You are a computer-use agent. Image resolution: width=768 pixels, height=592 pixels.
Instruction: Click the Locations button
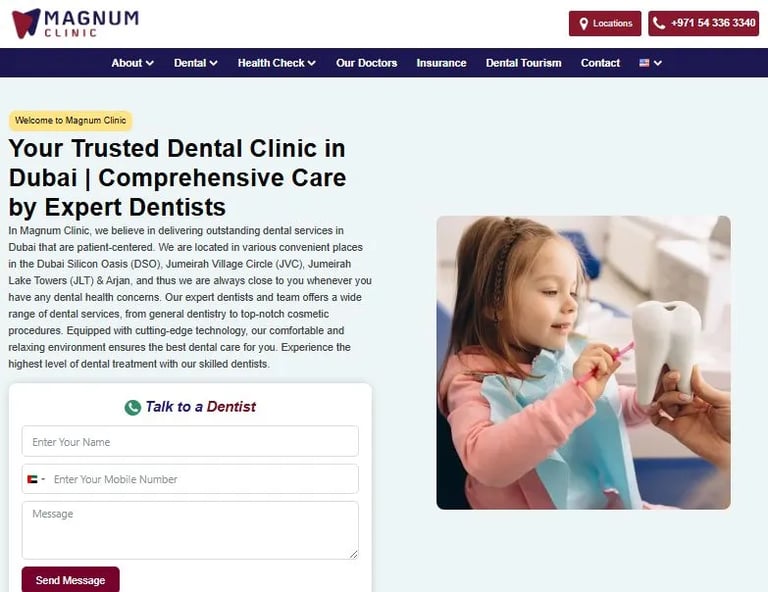point(605,24)
